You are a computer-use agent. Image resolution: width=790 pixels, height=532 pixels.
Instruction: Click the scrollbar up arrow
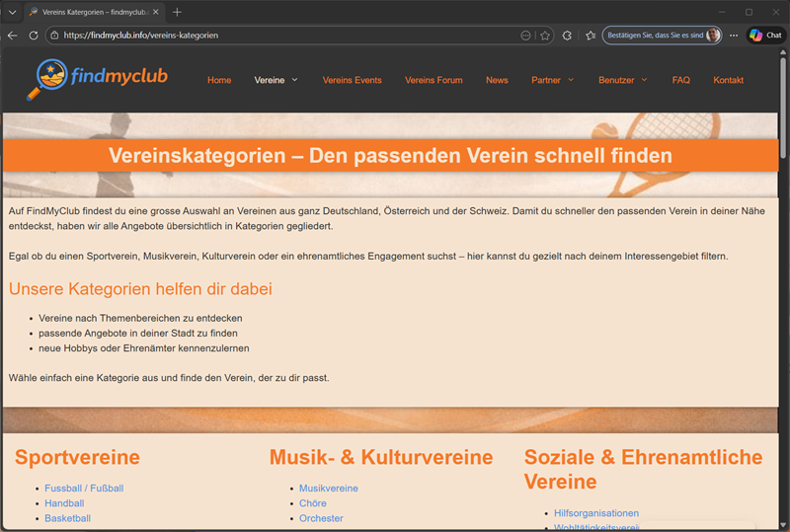pos(783,52)
